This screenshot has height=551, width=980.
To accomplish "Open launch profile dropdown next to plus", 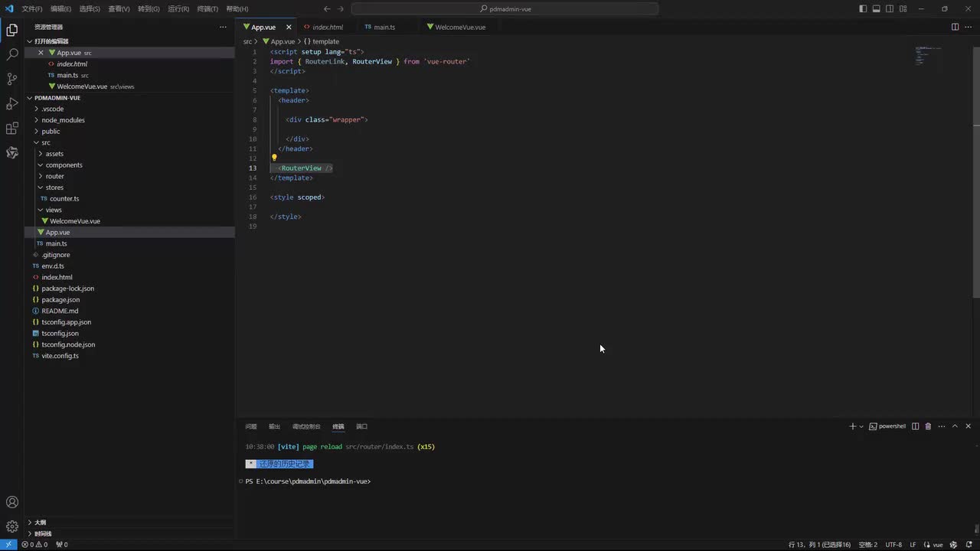I will [x=861, y=426].
